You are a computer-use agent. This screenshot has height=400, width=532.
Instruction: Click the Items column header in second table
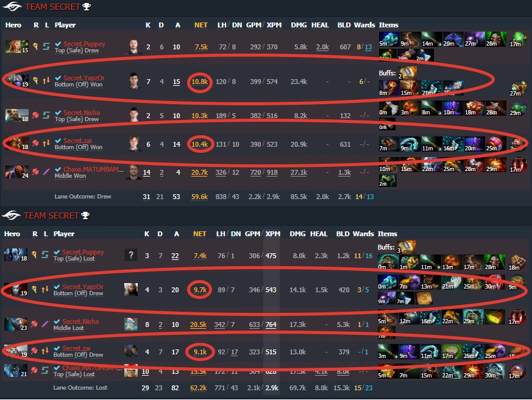[387, 234]
